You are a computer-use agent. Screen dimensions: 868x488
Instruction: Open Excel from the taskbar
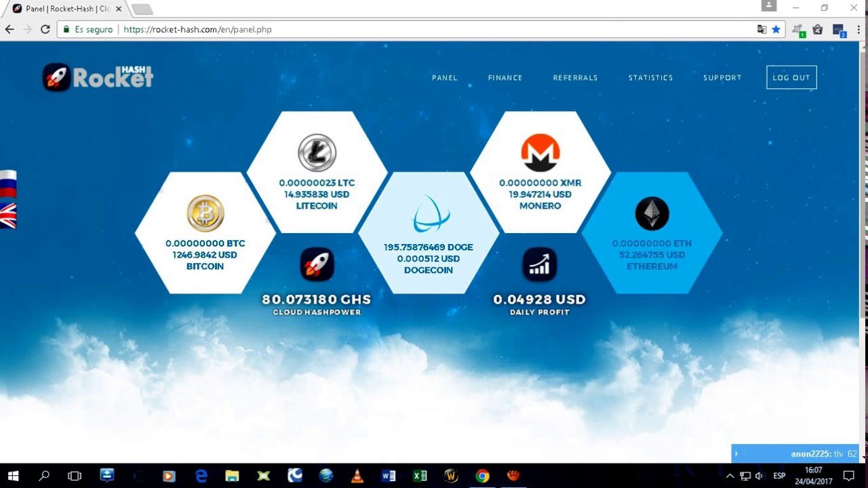click(x=420, y=476)
